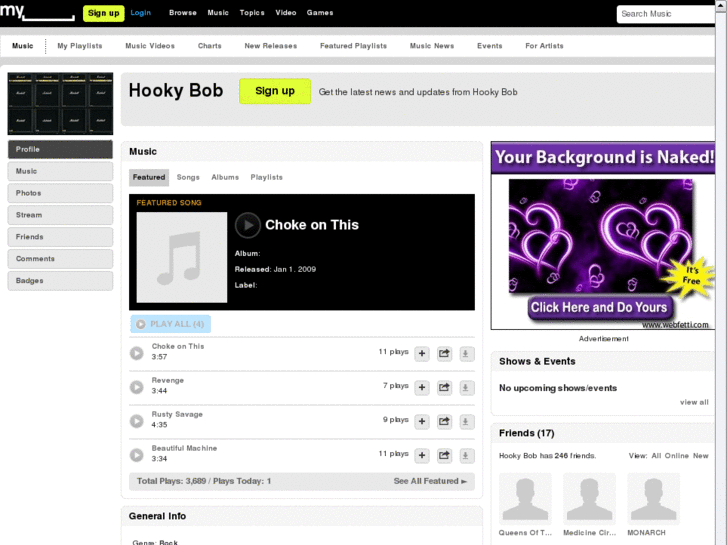
Task: Click plus icon on Beautiful Machine row
Action: [x=422, y=455]
